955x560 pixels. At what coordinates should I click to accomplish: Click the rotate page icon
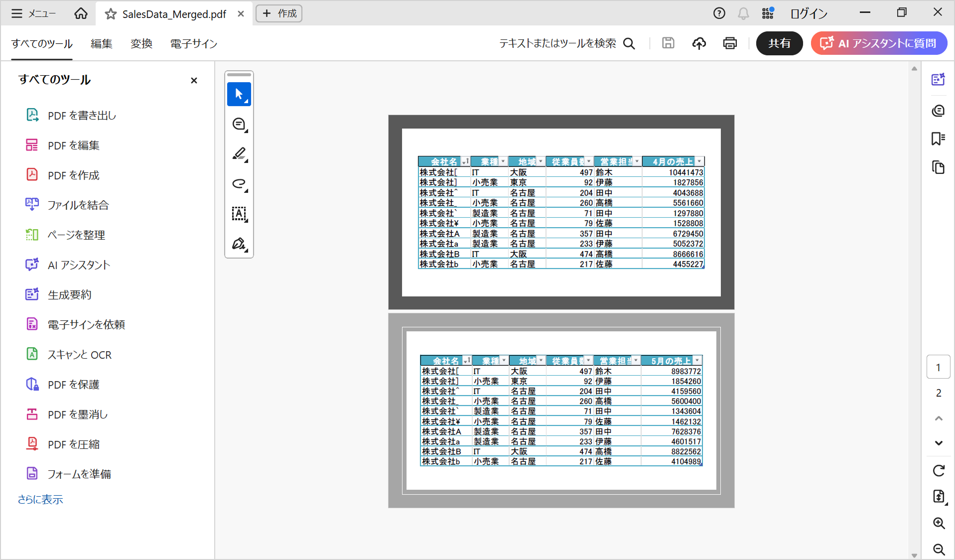939,470
